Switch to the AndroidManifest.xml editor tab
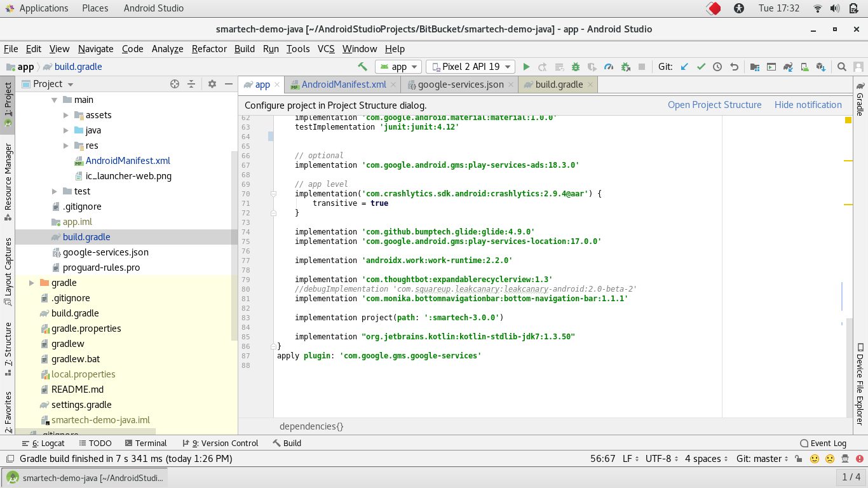The height and width of the screenshot is (488, 868). pos(343,85)
